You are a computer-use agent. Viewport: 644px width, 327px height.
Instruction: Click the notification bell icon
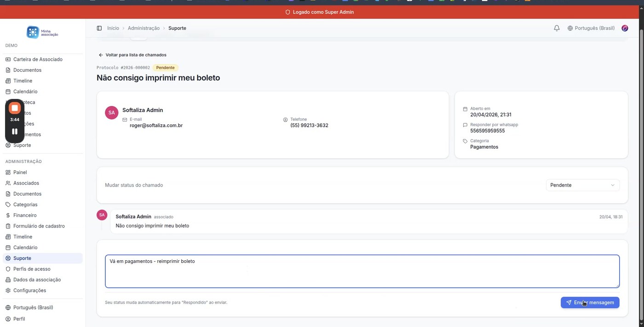click(x=557, y=28)
